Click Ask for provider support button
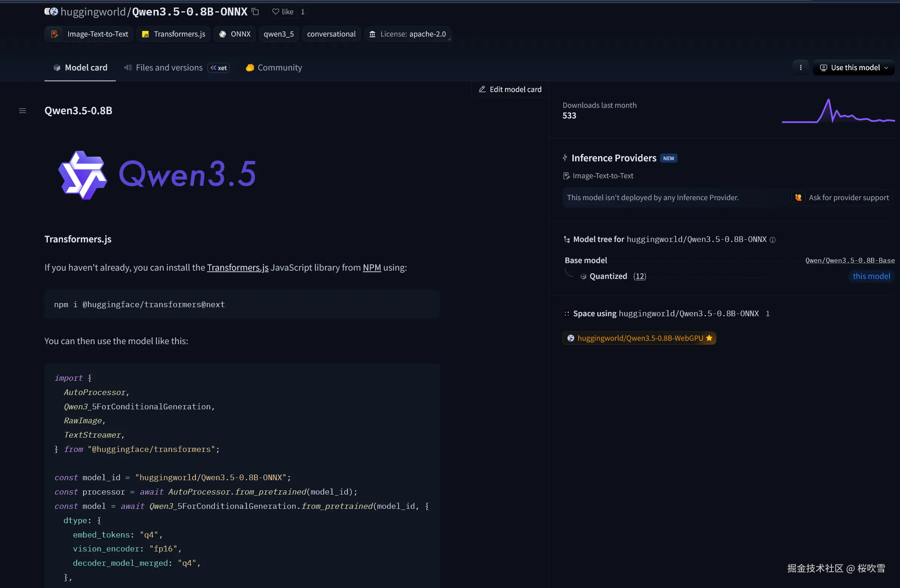 [x=842, y=198]
